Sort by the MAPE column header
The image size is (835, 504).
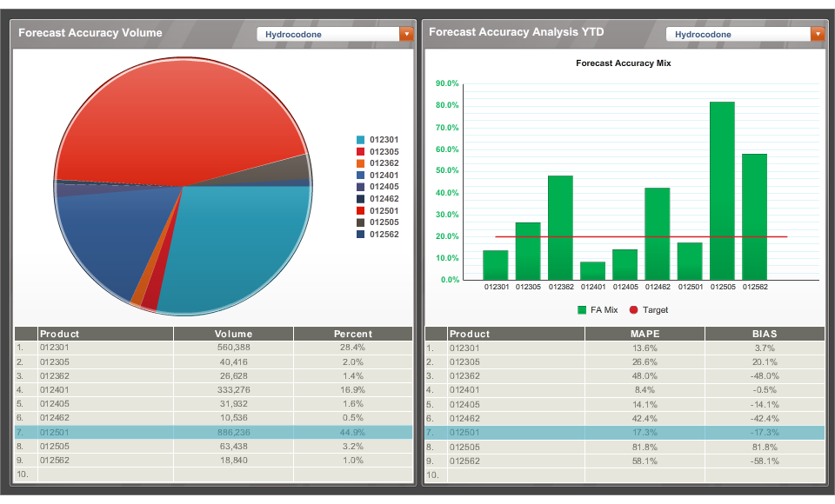point(646,334)
